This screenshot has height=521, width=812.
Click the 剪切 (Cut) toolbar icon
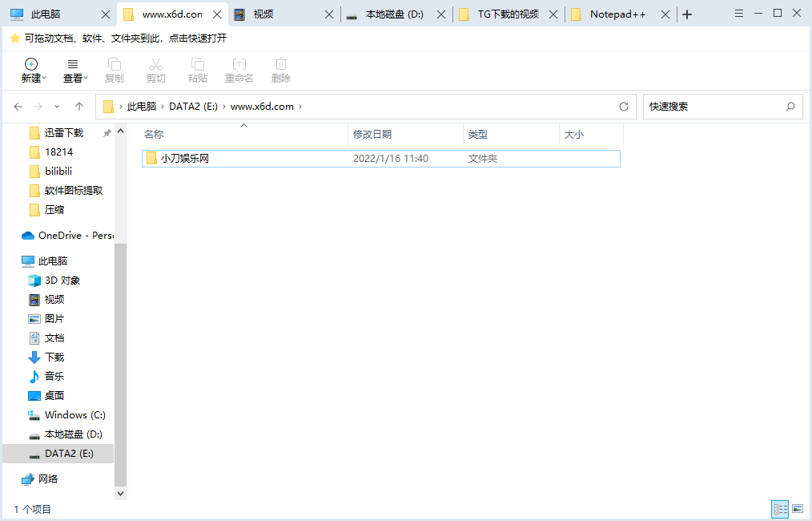point(155,70)
